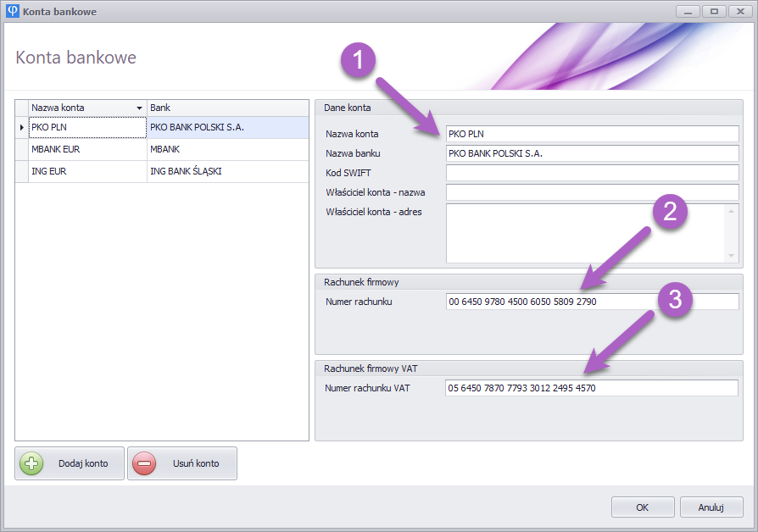Select the PKO PLN row indicator arrow
The height and width of the screenshot is (532, 758).
click(x=22, y=128)
